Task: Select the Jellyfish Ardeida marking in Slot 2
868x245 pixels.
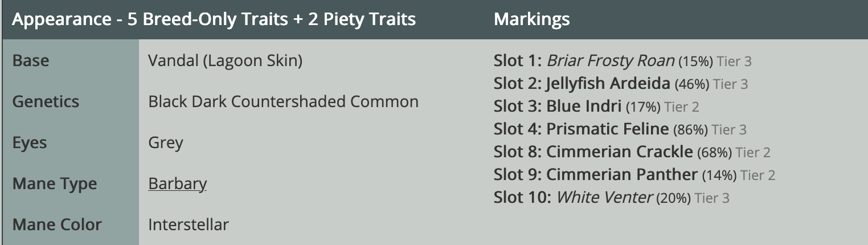Action: tap(608, 84)
